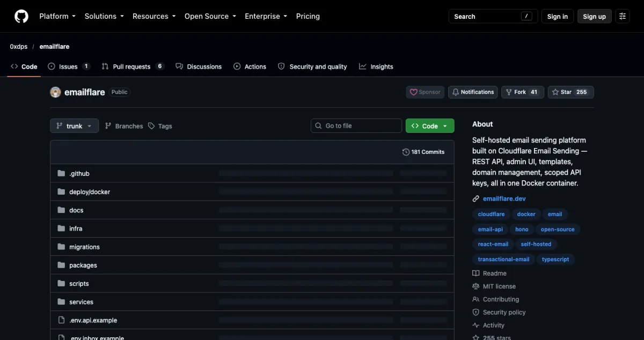
Task: Open the Security policy link
Action: click(x=499, y=312)
